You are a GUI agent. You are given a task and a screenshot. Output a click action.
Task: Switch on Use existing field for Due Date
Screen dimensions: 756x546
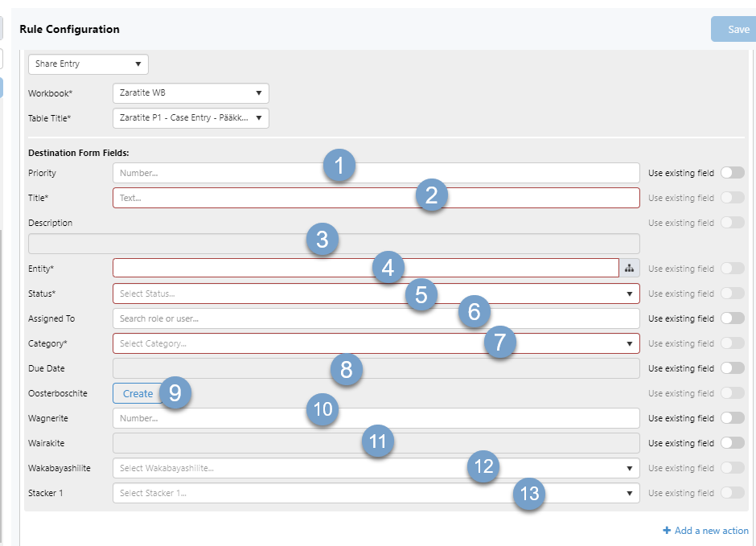click(x=732, y=368)
